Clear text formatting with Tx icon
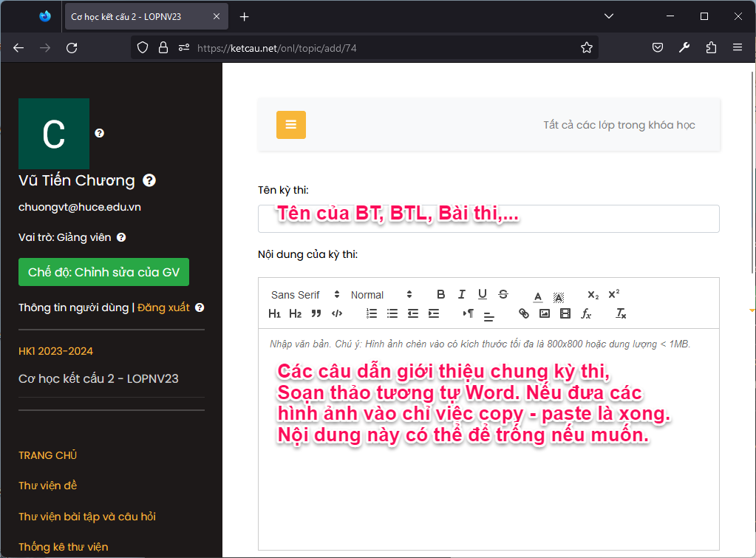The height and width of the screenshot is (558, 756). click(621, 314)
